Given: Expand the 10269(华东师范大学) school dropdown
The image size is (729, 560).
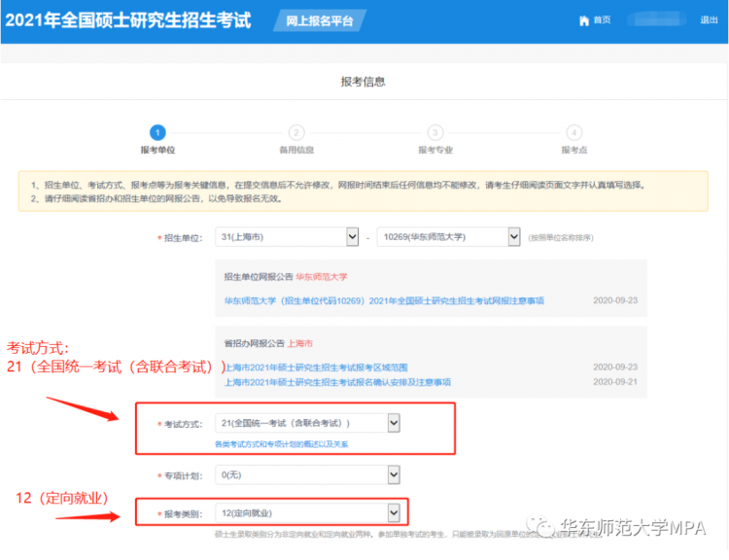Looking at the screenshot, I should point(448,236).
